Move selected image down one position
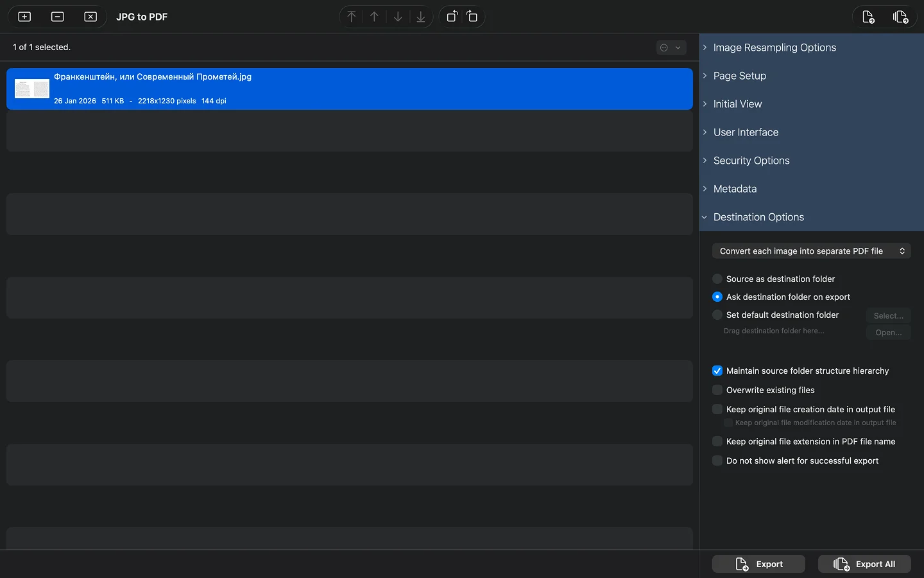Screen dimensions: 924x578 point(398,17)
